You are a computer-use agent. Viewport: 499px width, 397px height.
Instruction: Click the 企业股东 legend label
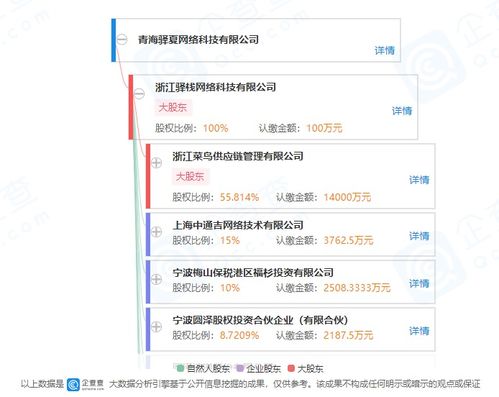(x=264, y=369)
